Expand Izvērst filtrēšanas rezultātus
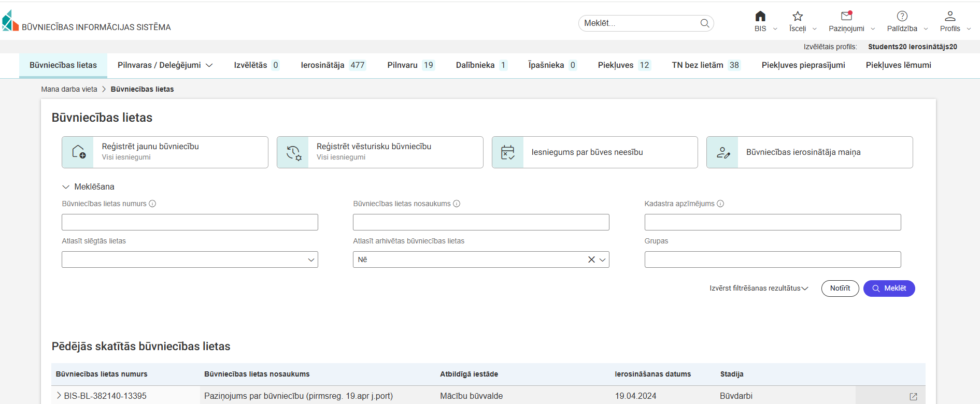Screen dimensions: 980x404 [x=758, y=288]
